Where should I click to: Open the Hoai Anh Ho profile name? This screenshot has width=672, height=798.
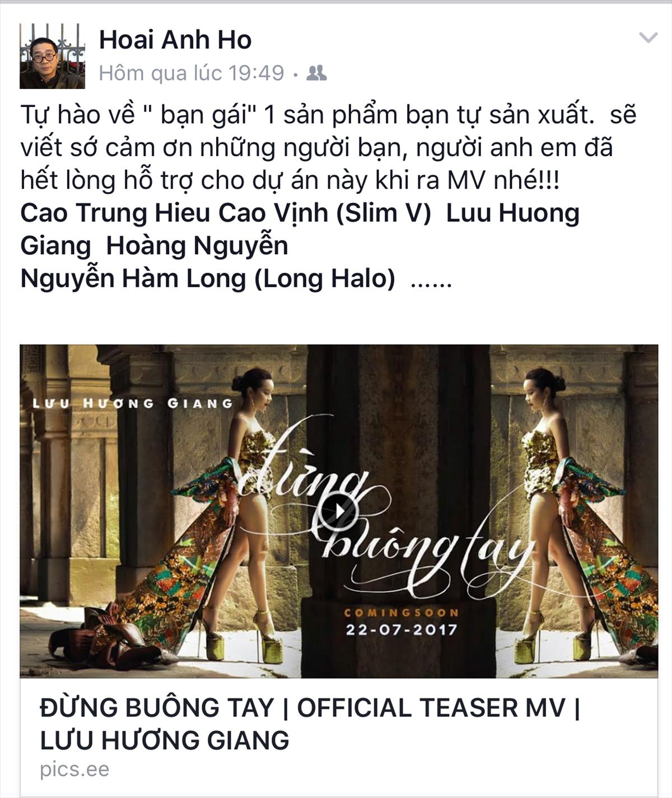(175, 40)
